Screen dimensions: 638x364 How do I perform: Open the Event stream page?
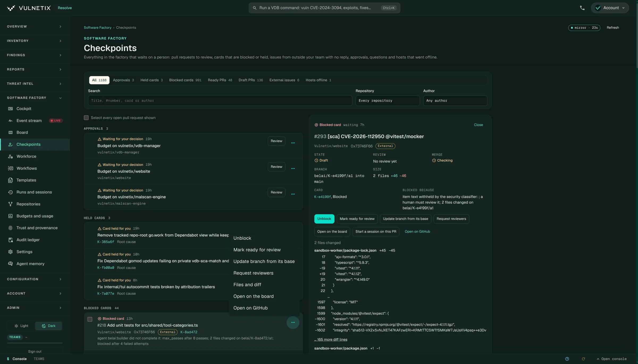click(x=35, y=121)
